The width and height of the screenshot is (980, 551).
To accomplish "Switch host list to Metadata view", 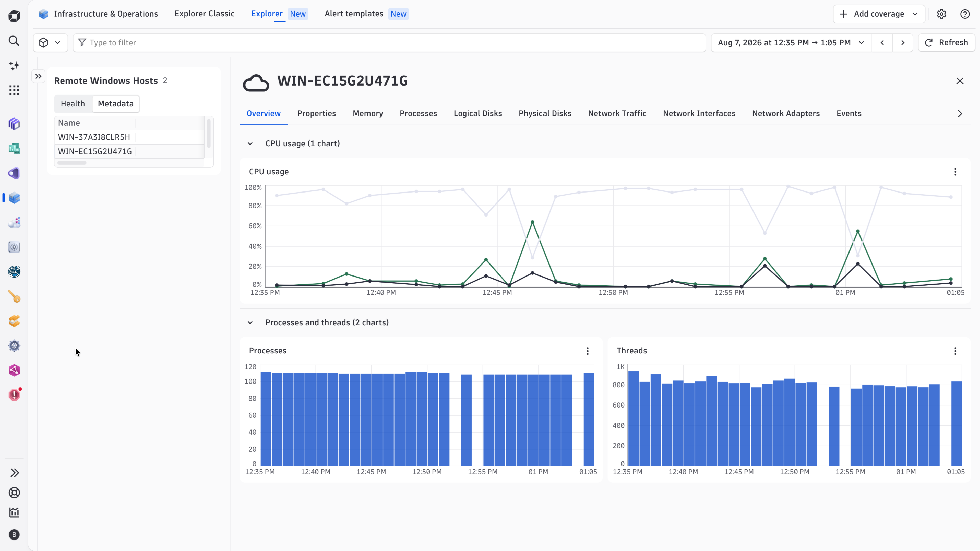I will tap(116, 104).
